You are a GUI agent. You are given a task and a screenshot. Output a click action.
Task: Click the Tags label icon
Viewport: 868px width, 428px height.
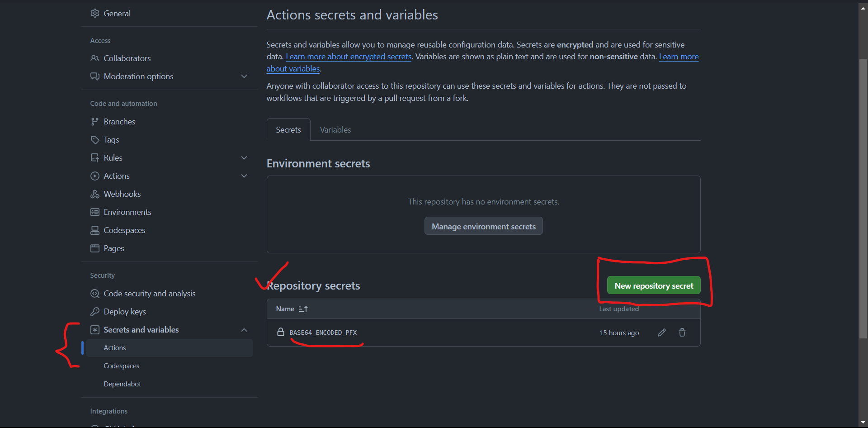[x=95, y=140]
